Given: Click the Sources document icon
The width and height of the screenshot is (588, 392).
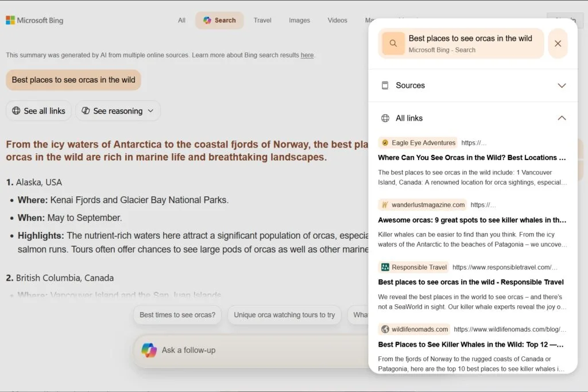Looking at the screenshot, I should (x=385, y=86).
